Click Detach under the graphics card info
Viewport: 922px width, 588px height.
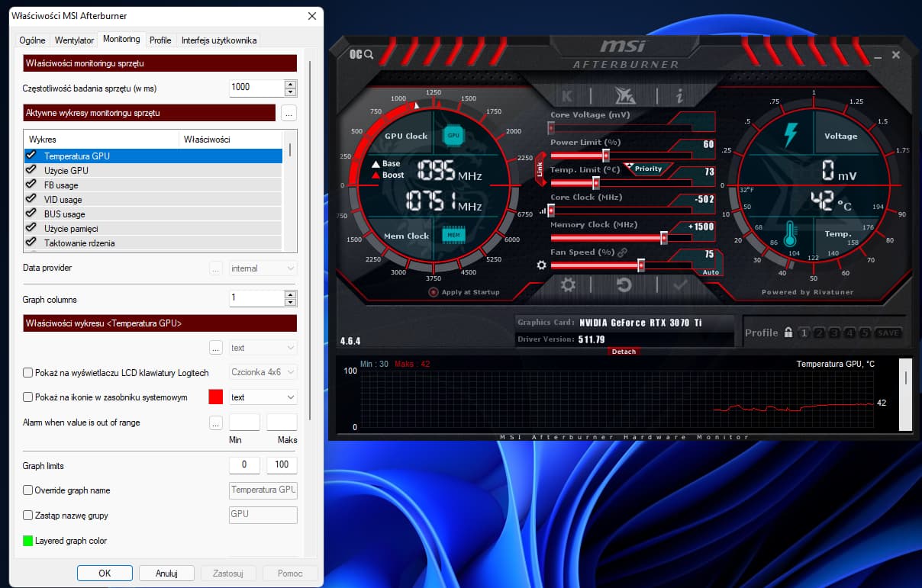click(x=624, y=352)
